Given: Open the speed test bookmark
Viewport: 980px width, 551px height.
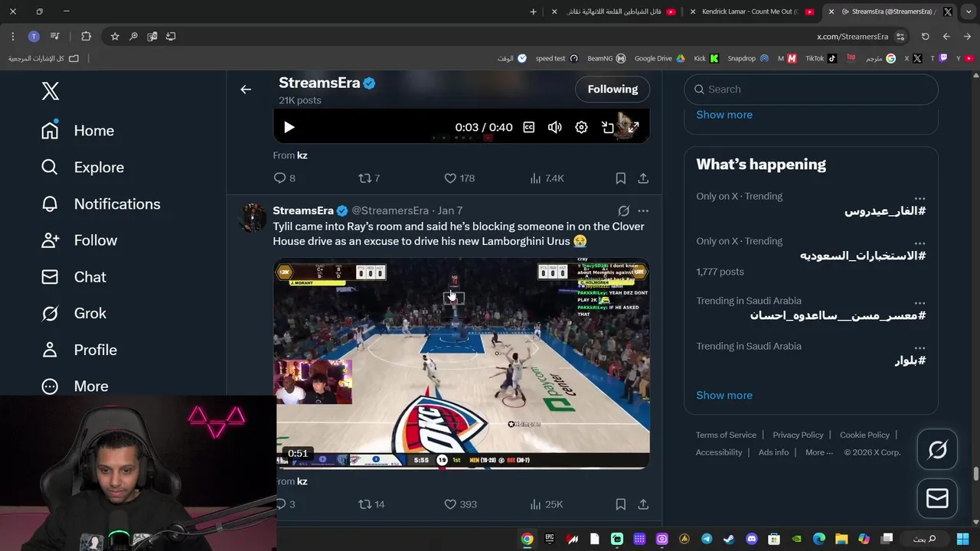Looking at the screenshot, I should click(557, 58).
